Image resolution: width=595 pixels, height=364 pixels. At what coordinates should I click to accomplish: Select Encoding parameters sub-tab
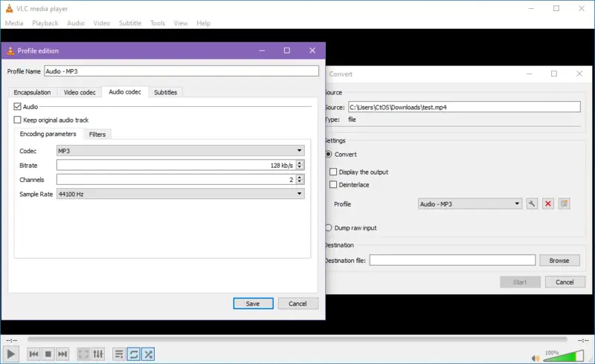(48, 134)
